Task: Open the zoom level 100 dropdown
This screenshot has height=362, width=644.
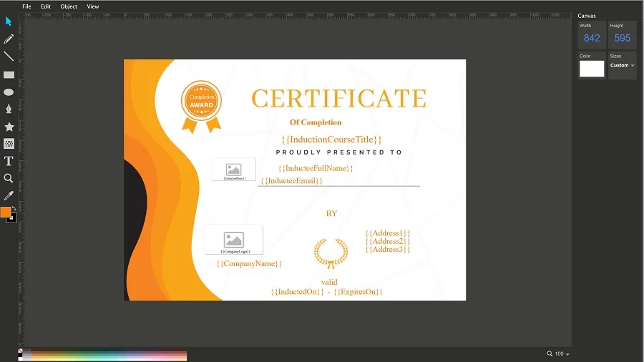Action: tap(558, 353)
